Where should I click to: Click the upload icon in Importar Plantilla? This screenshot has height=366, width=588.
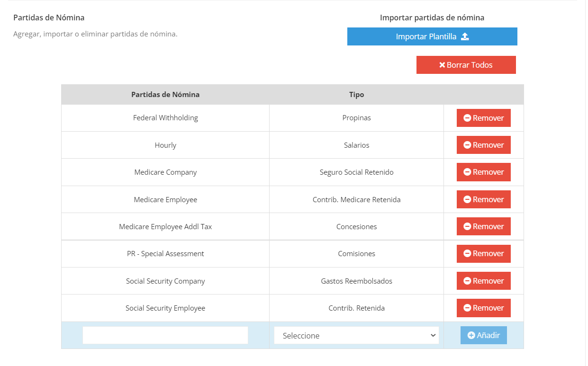(x=465, y=36)
